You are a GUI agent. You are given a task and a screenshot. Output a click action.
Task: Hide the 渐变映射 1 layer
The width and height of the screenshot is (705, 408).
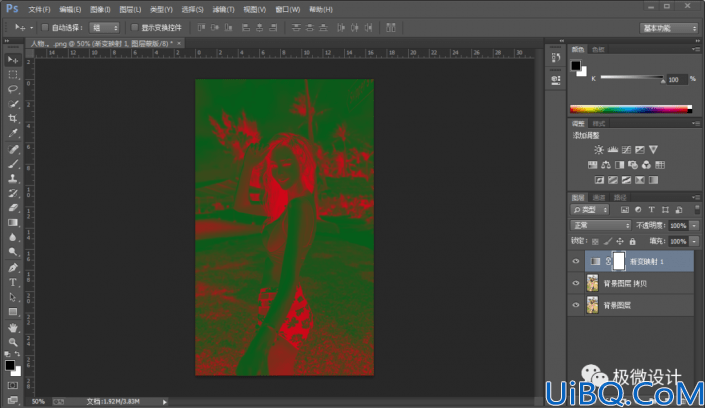pyautogui.click(x=576, y=261)
